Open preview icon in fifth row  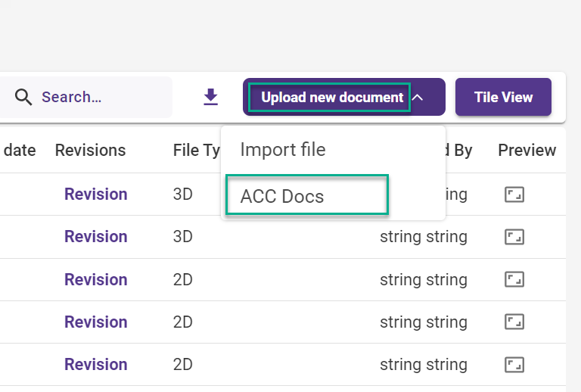coord(514,365)
